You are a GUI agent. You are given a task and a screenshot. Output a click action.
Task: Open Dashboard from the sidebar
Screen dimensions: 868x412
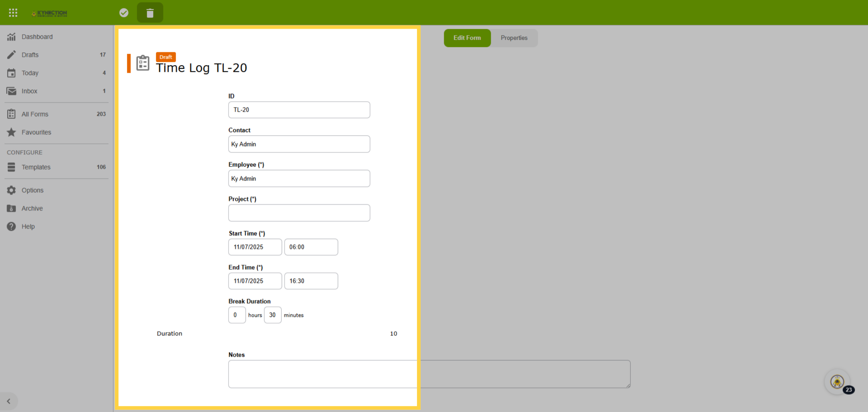tap(37, 37)
